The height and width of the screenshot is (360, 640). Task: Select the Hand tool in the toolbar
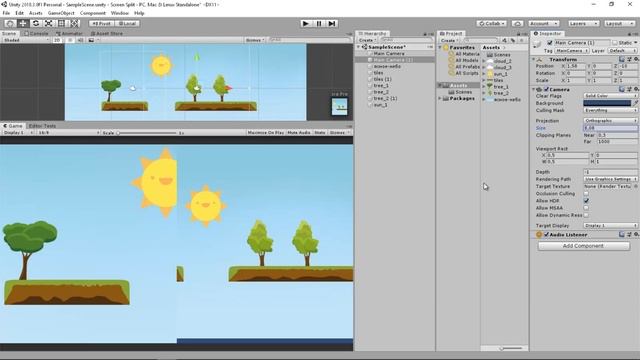coord(10,23)
